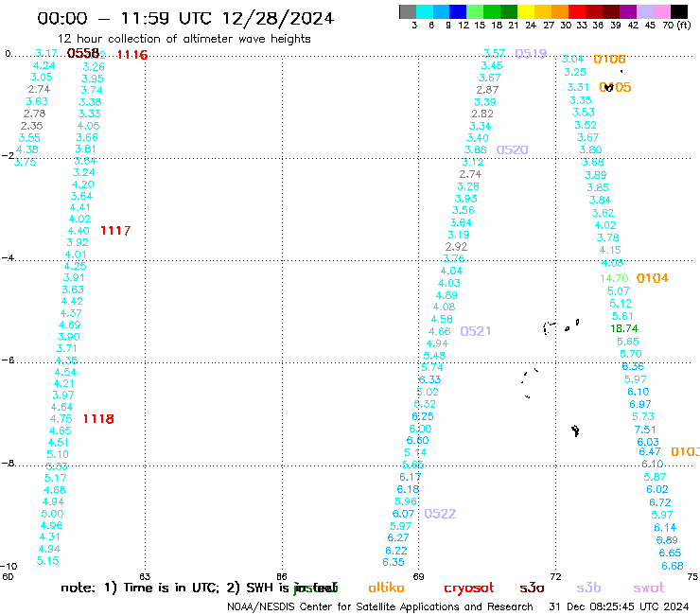Select the pure blue swatch in the color scale
This screenshot has width=700, height=615.
[x=458, y=11]
